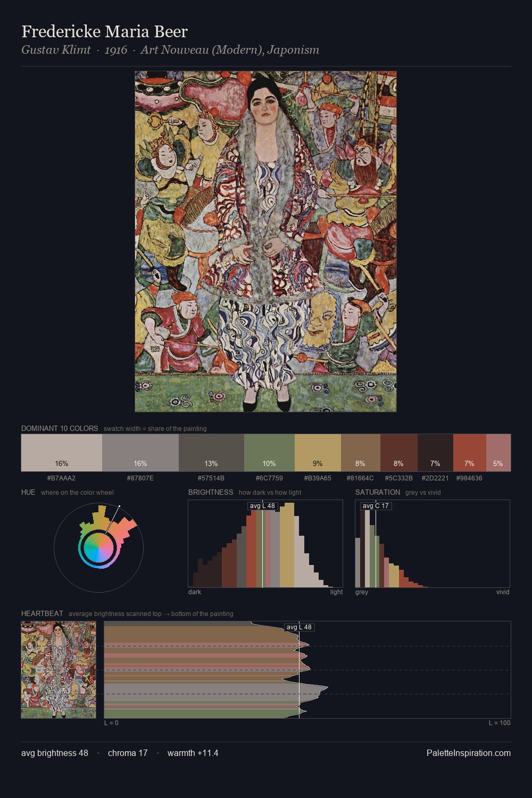Viewport: 532px width, 798px height.
Task: Click the footer stat warmth +11.4
Action: point(193,753)
